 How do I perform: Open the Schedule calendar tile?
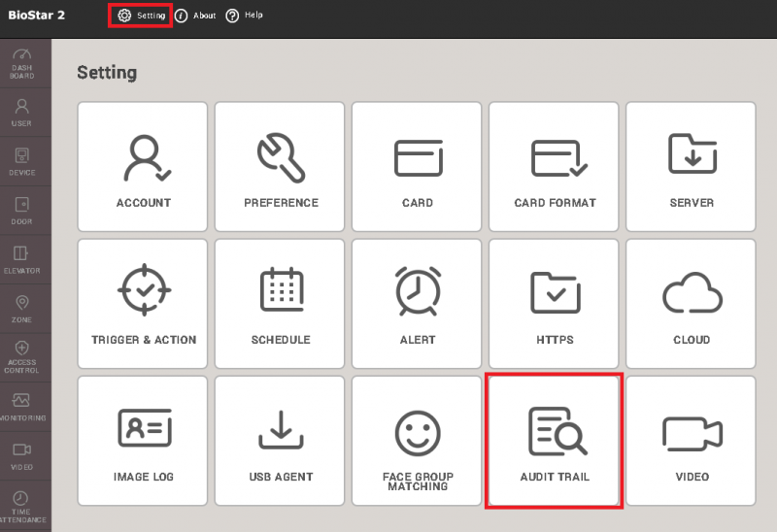(x=280, y=304)
